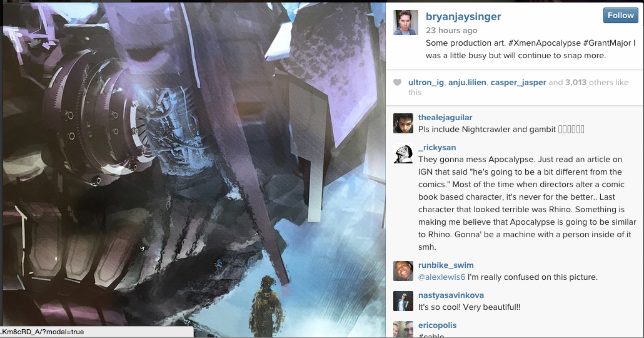Open the @alexlewis6 mention

(441, 277)
